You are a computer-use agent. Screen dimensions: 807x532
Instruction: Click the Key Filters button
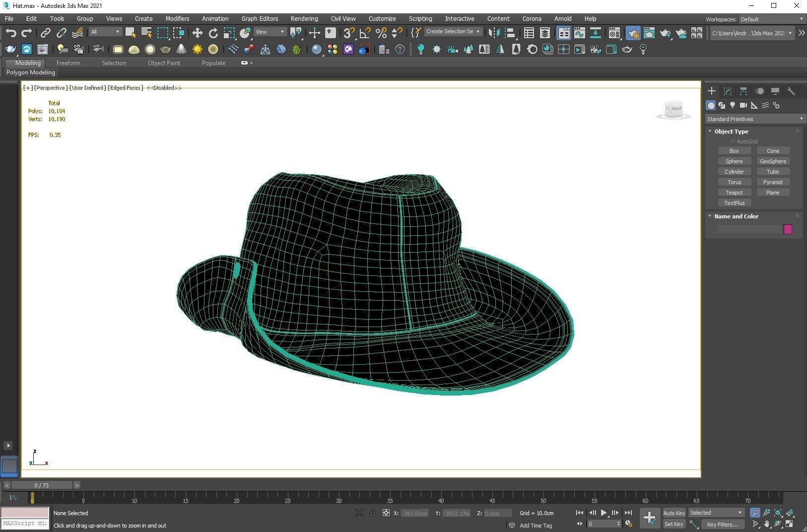click(722, 524)
